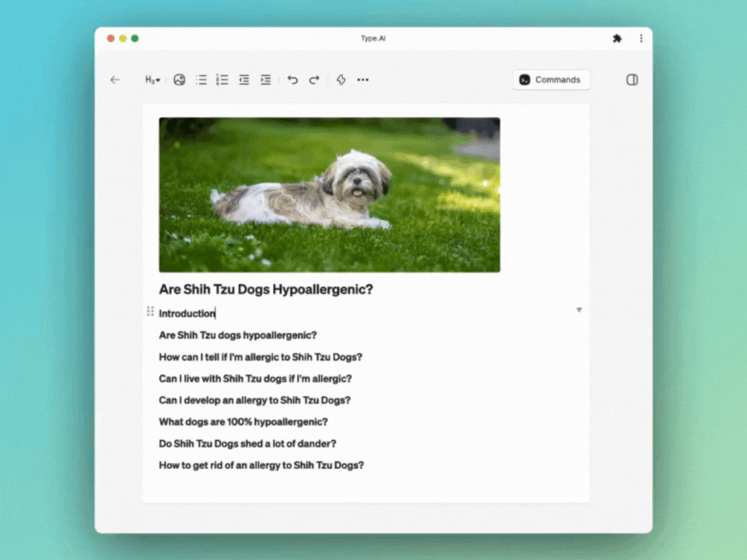Undo the last edit
Viewport: 747px width, 560px height.
(x=293, y=80)
